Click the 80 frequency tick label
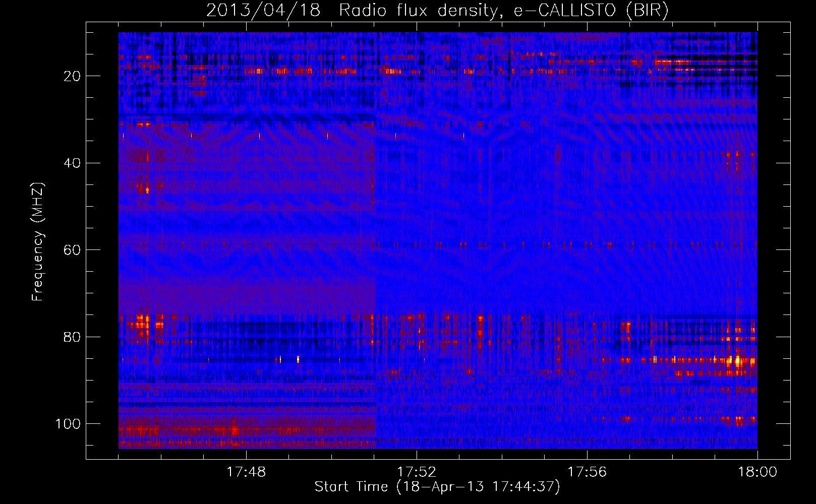The width and height of the screenshot is (816, 504). point(72,337)
